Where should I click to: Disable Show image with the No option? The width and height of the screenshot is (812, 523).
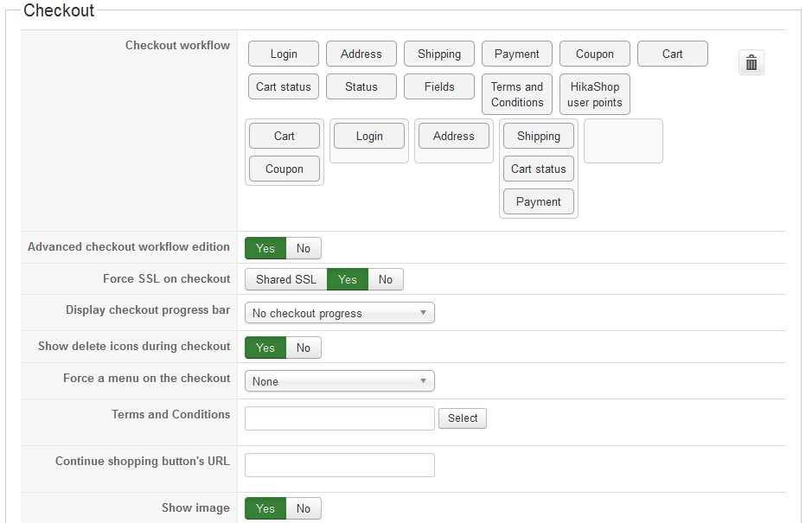pos(304,508)
